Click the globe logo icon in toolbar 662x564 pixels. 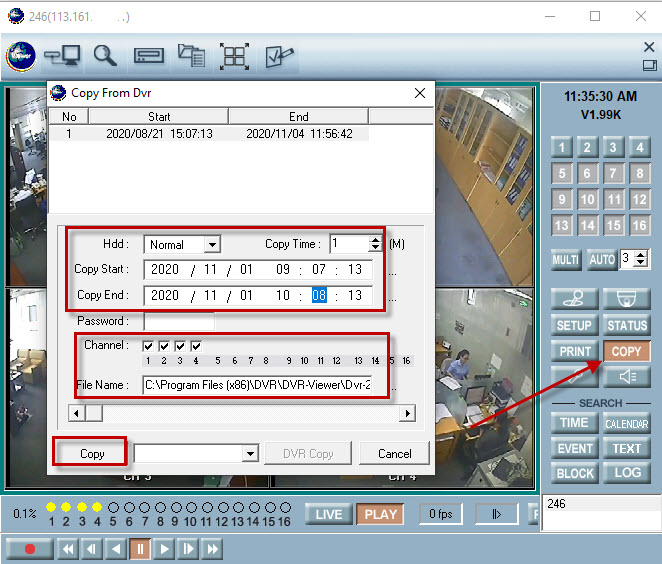tap(21, 56)
